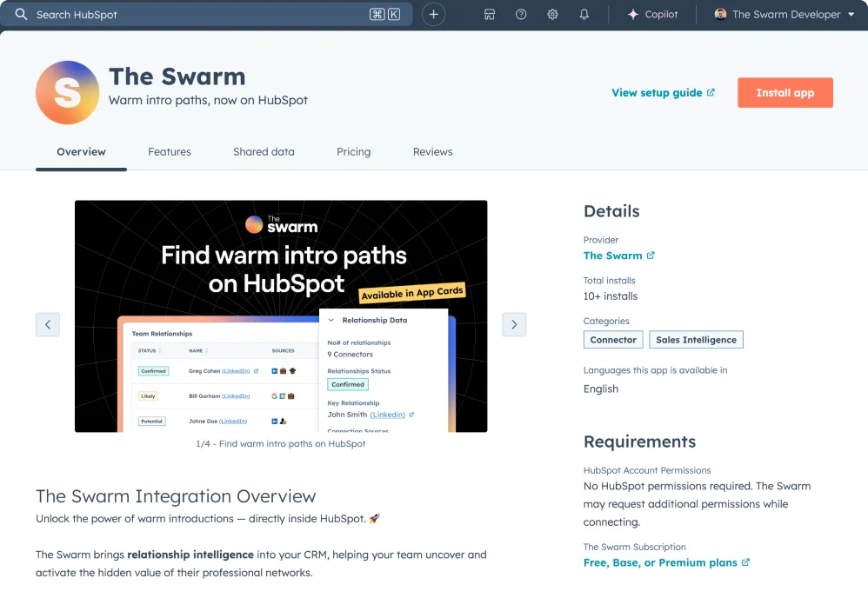
Task: Click external link icon next to provider The Swarm
Action: (651, 256)
